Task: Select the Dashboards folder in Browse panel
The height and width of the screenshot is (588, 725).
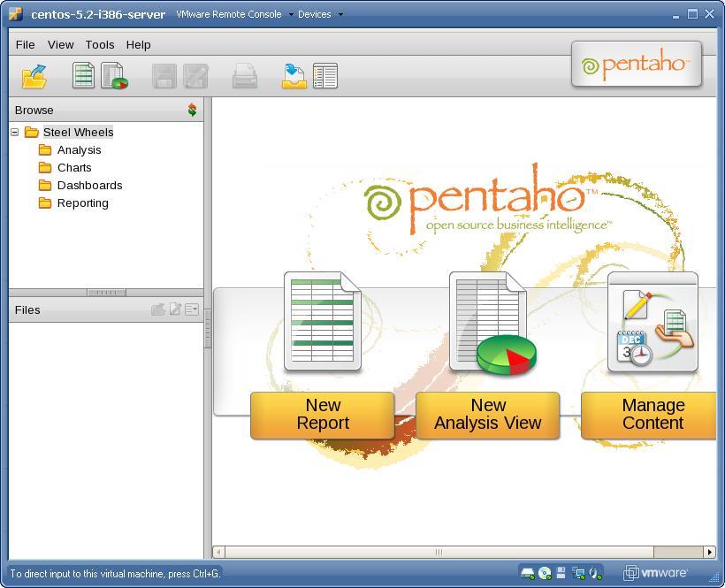Action: [x=88, y=185]
